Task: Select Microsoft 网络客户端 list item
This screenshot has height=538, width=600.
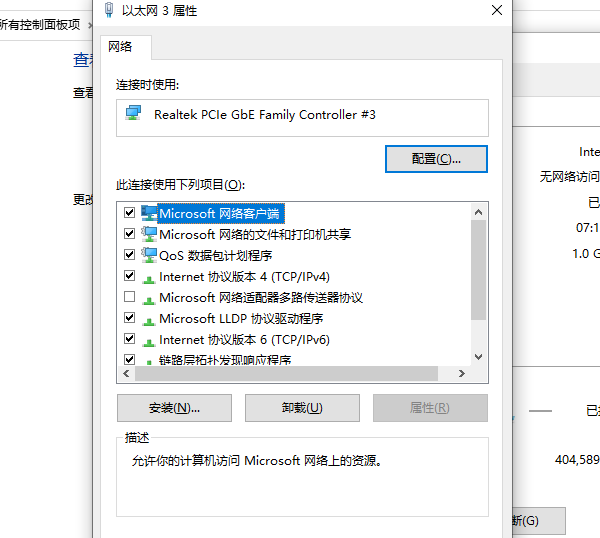Action: click(x=219, y=213)
